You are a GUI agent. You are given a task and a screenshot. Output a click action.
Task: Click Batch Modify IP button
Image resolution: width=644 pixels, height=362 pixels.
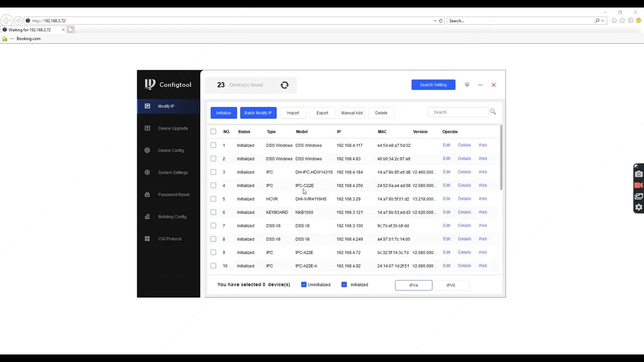click(x=258, y=113)
